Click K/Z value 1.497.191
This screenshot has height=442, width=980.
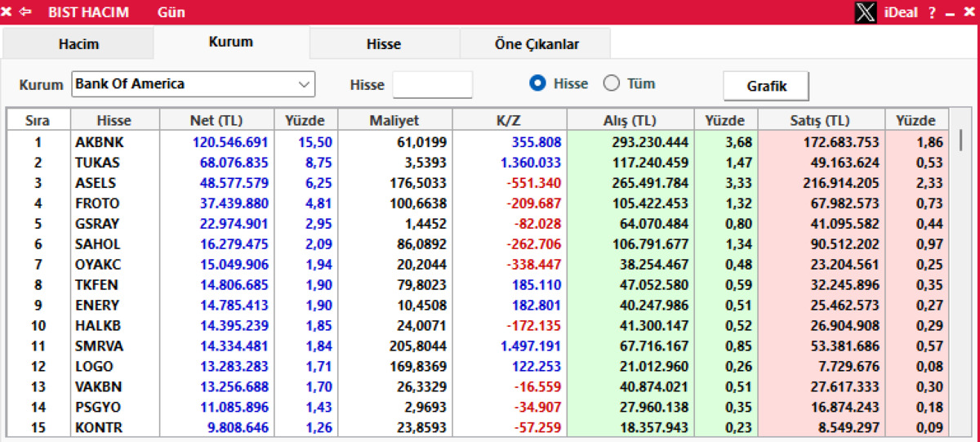pyautogui.click(x=532, y=346)
